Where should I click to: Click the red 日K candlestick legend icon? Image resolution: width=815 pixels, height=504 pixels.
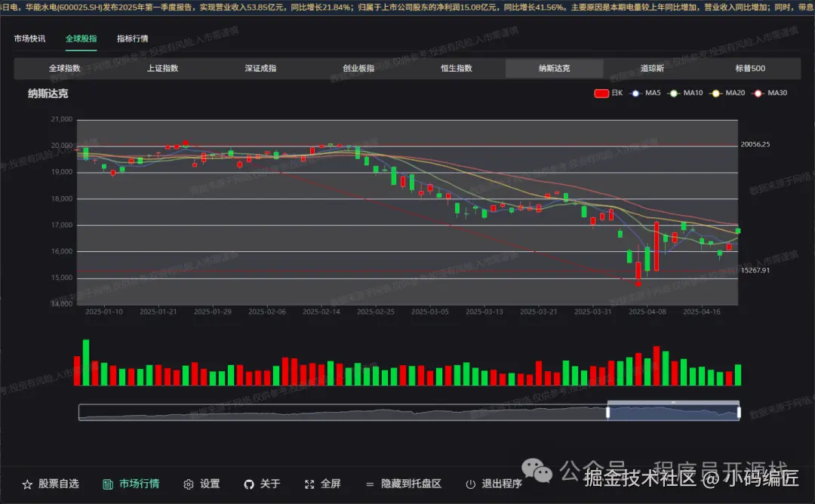pos(602,93)
